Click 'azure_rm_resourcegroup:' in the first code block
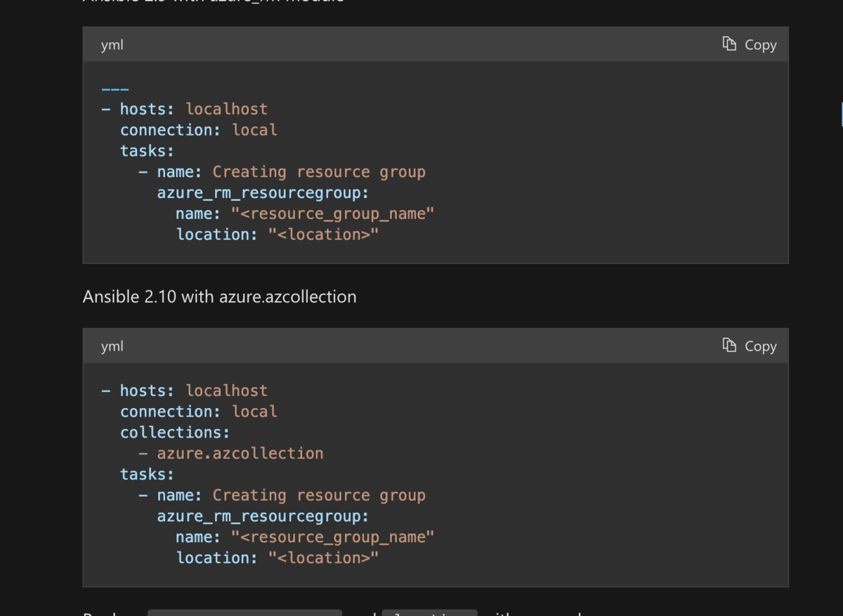Viewport: 843px width, 616px height. click(x=263, y=192)
